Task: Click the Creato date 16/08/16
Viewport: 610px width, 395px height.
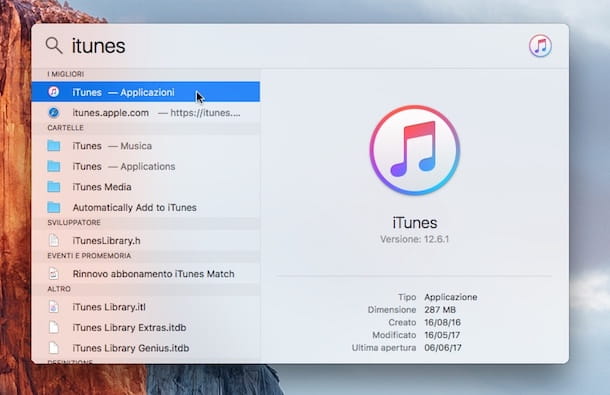Action: [442, 322]
